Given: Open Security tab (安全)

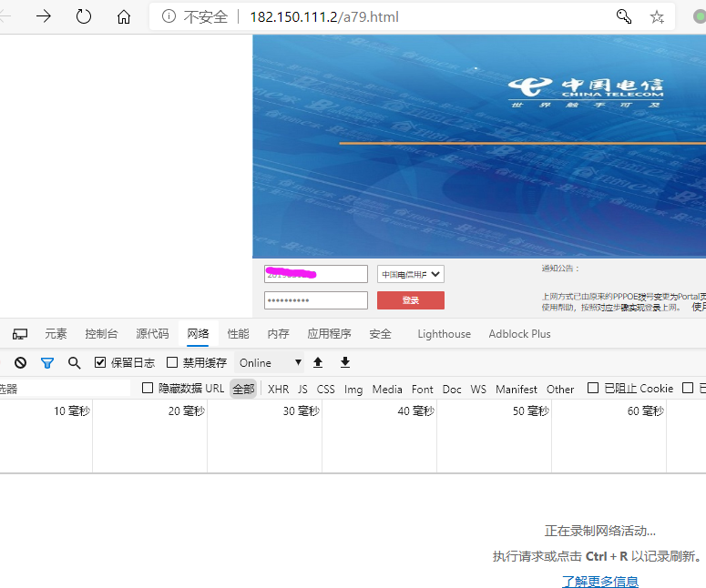Looking at the screenshot, I should [x=380, y=334].
